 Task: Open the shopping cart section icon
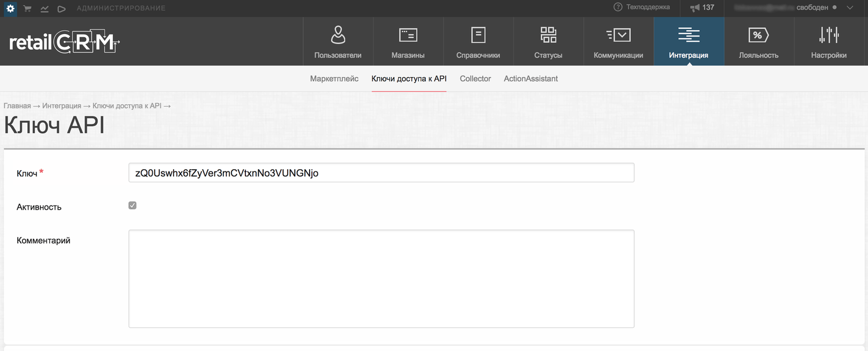[x=27, y=9]
